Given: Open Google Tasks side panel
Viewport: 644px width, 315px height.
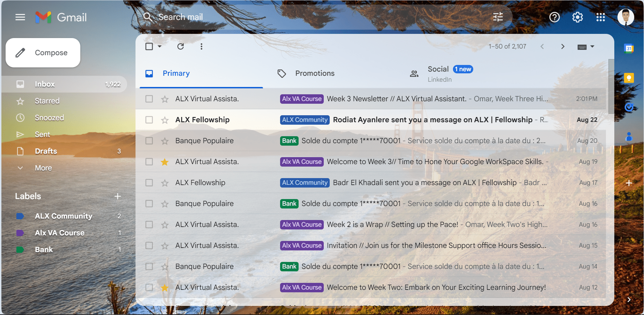Looking at the screenshot, I should (629, 107).
